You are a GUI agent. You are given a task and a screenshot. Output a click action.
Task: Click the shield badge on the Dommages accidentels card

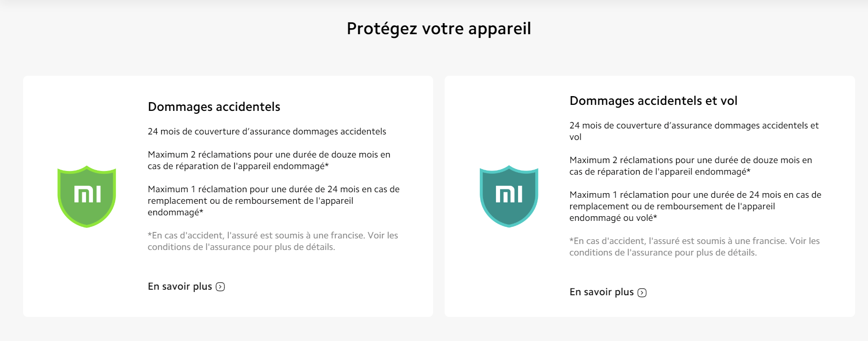(x=86, y=196)
